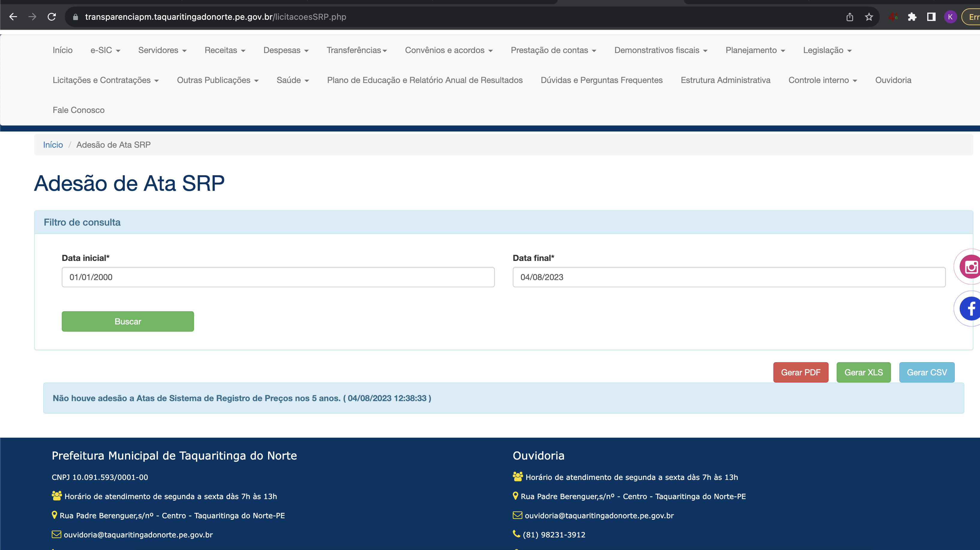This screenshot has width=980, height=550.
Task: Toggle the browser side panel icon
Action: click(x=931, y=17)
